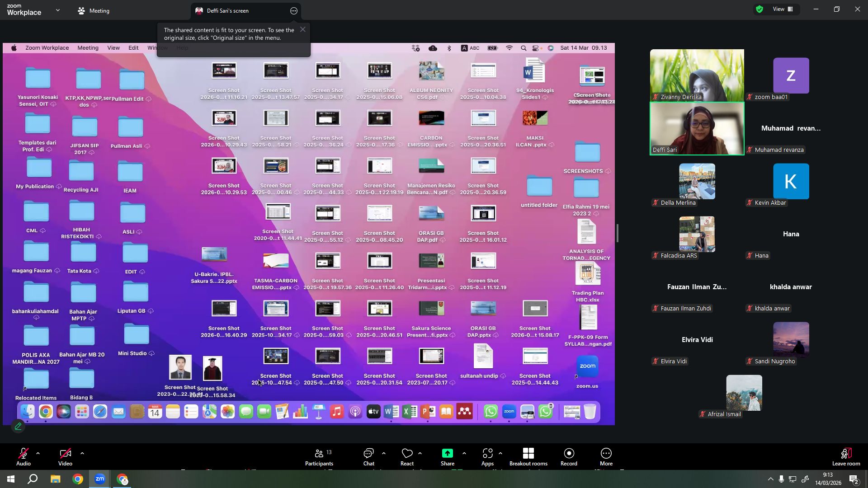
Task: Open the View layout menu at top right
Action: (x=783, y=9)
